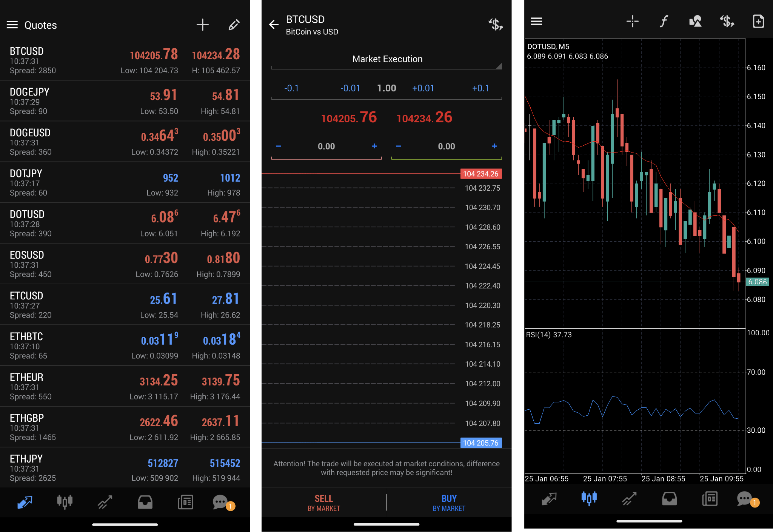Add a new symbol with plus icon

click(202, 25)
